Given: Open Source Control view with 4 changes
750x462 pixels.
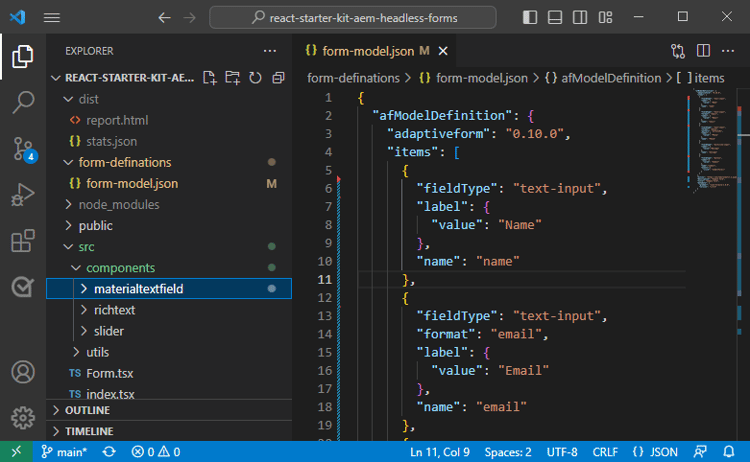Looking at the screenshot, I should tap(22, 148).
